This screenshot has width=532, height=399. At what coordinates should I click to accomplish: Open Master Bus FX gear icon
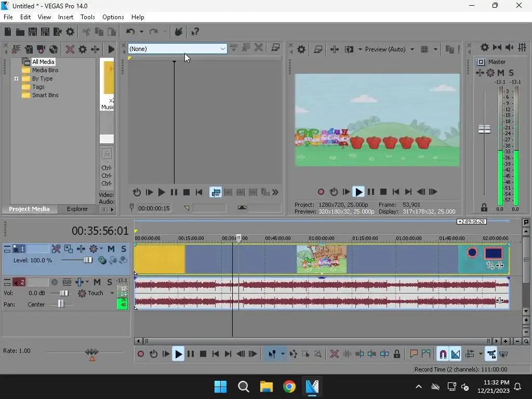pyautogui.click(x=490, y=73)
